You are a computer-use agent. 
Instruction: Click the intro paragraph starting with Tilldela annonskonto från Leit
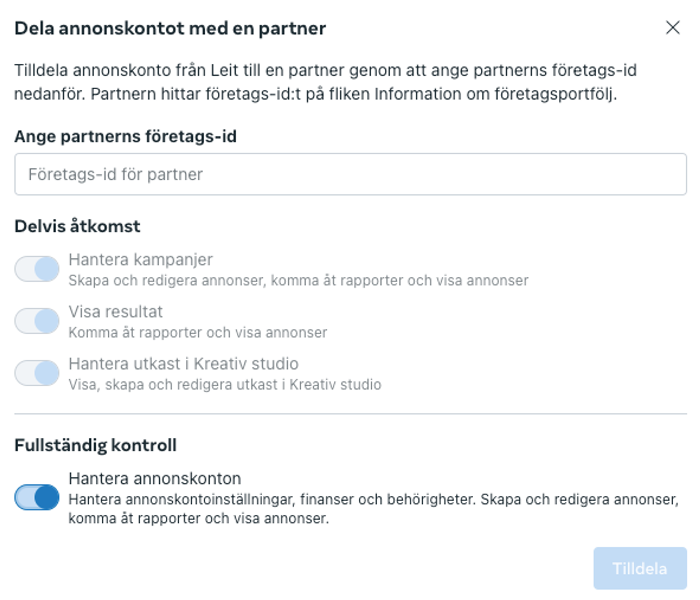pyautogui.click(x=325, y=82)
